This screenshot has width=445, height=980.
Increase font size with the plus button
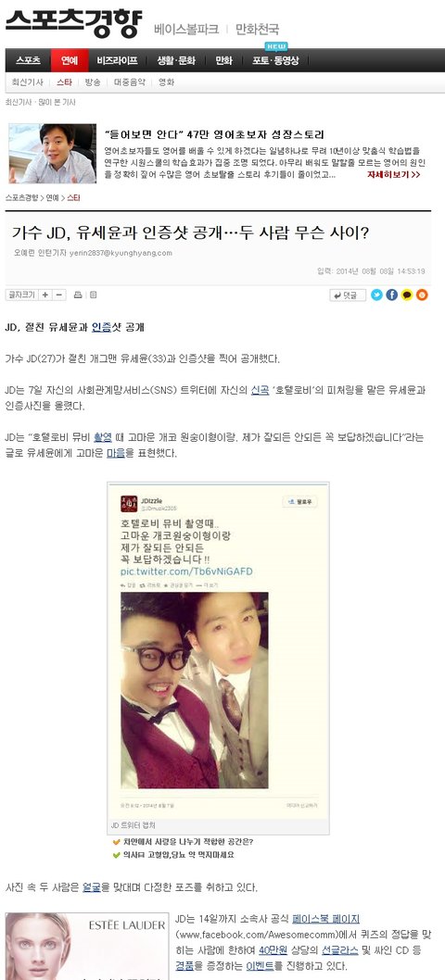pos(45,295)
